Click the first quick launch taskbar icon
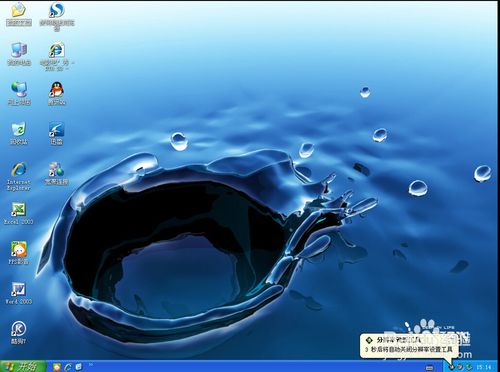This screenshot has width=500, height=372. click(x=57, y=367)
